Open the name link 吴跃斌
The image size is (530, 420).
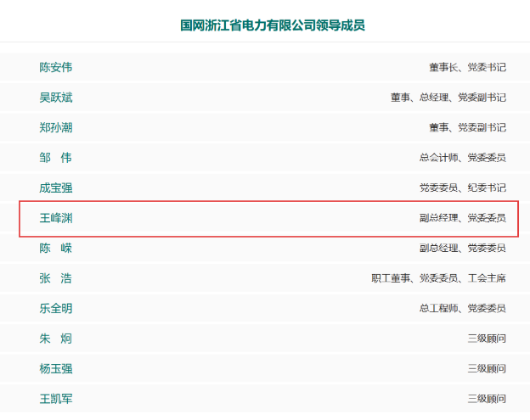(x=56, y=98)
